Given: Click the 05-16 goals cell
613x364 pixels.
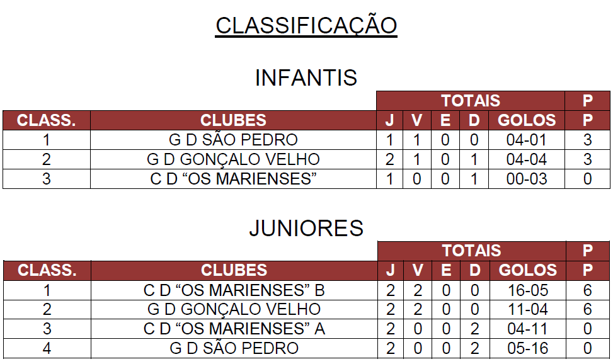Looking at the screenshot, I should 527,348.
